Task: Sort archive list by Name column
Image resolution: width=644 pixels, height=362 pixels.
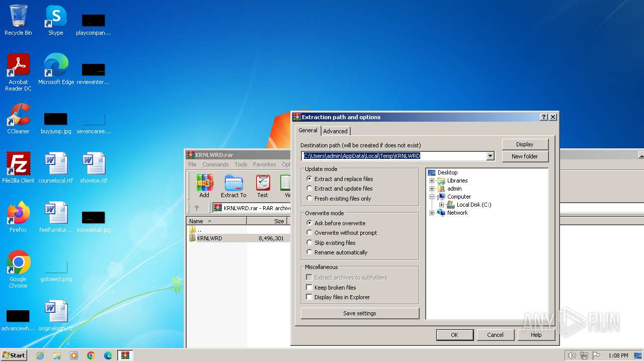Action: (x=217, y=221)
